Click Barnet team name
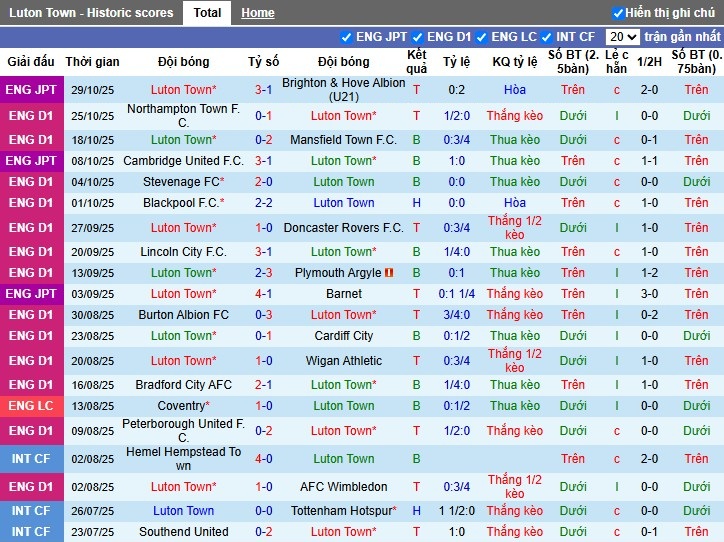Screen dimensions: 724x542 [x=344, y=294]
